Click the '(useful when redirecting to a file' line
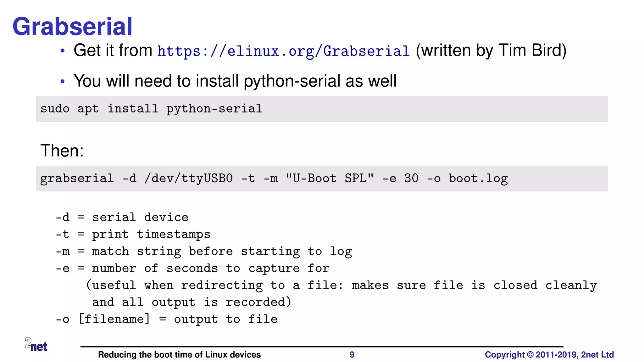 click(341, 285)
